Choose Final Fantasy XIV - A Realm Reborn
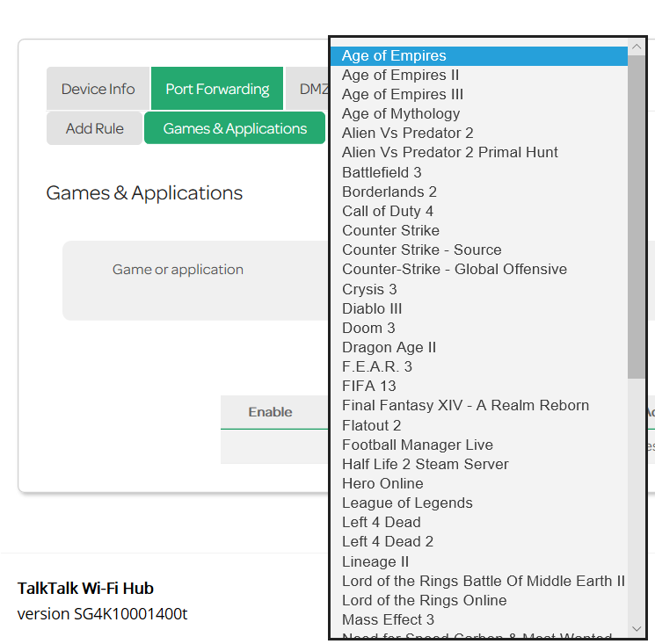655x644 pixels. pyautogui.click(x=479, y=405)
